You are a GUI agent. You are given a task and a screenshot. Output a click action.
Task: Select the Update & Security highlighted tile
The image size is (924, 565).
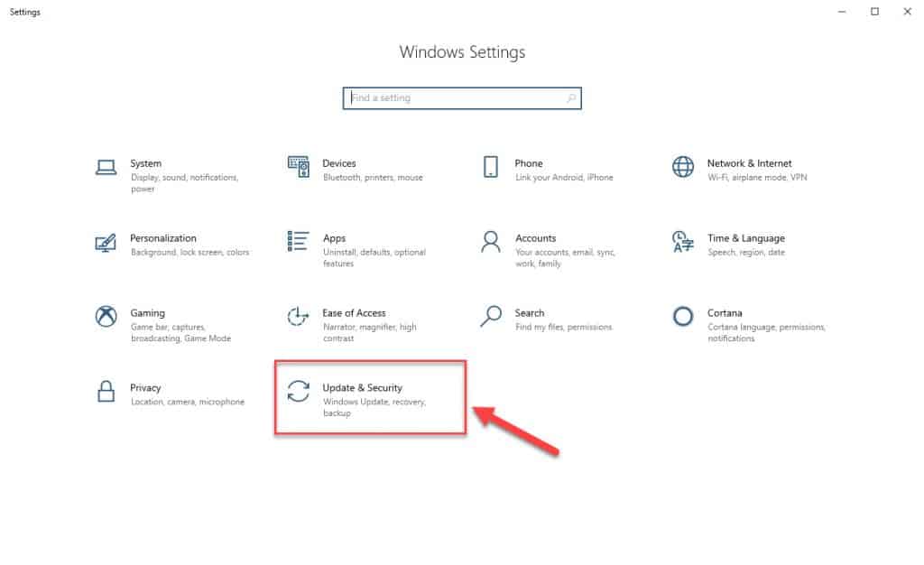(x=370, y=397)
